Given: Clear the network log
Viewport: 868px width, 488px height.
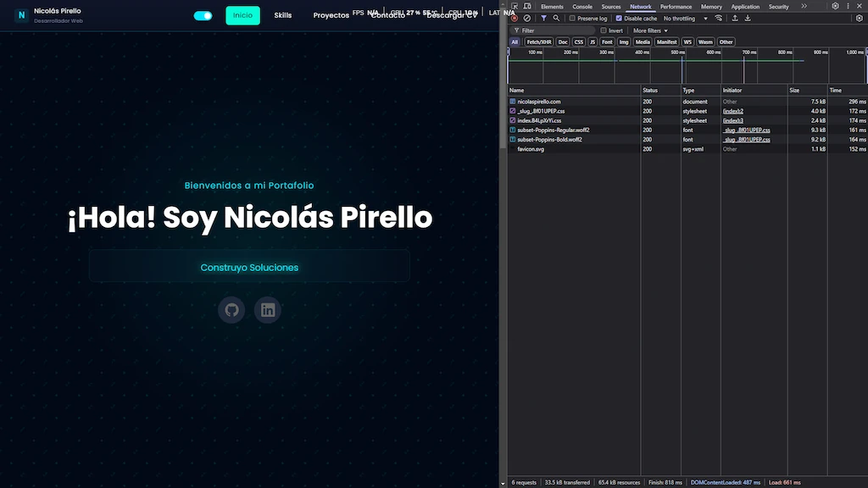Looking at the screenshot, I should (527, 18).
